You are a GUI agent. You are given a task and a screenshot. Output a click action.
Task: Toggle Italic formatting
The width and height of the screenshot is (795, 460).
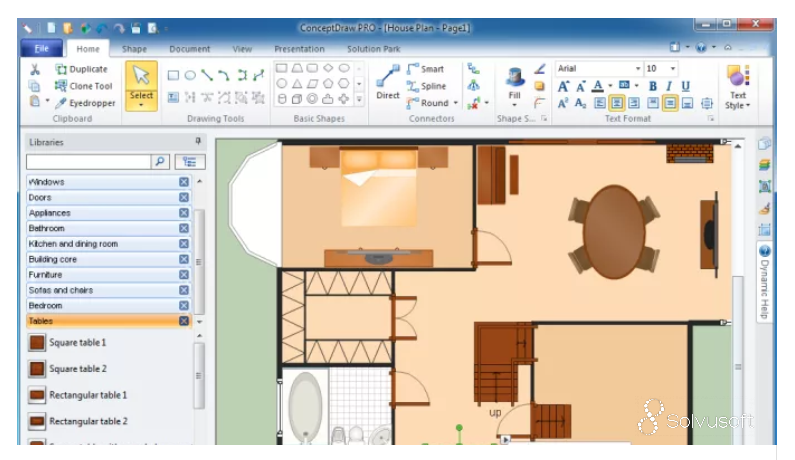[669, 86]
